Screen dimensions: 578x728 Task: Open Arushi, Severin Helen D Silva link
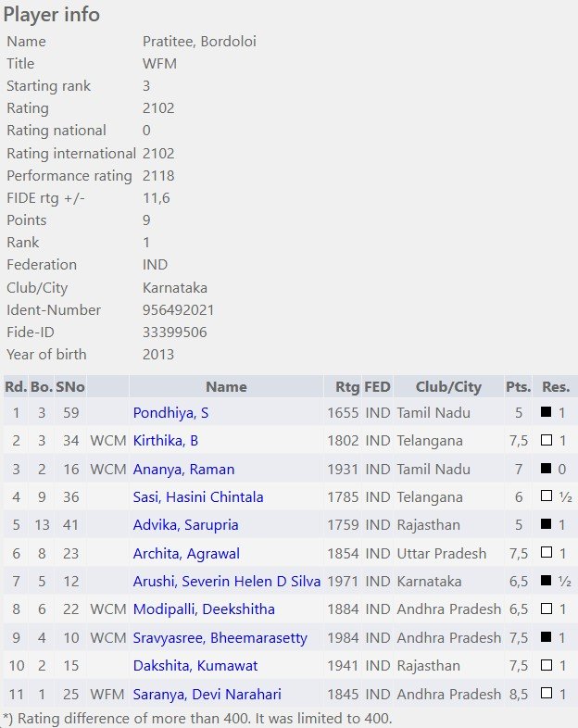tap(227, 581)
